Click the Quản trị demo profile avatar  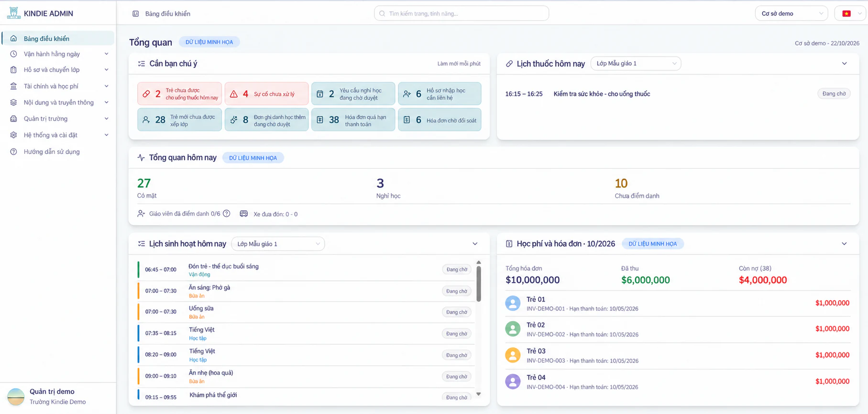pos(16,397)
